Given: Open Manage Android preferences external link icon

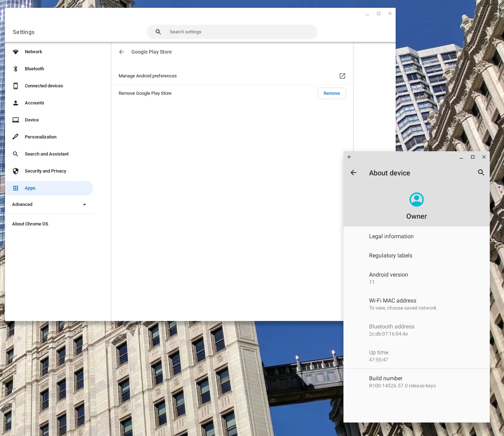Looking at the screenshot, I should [342, 76].
